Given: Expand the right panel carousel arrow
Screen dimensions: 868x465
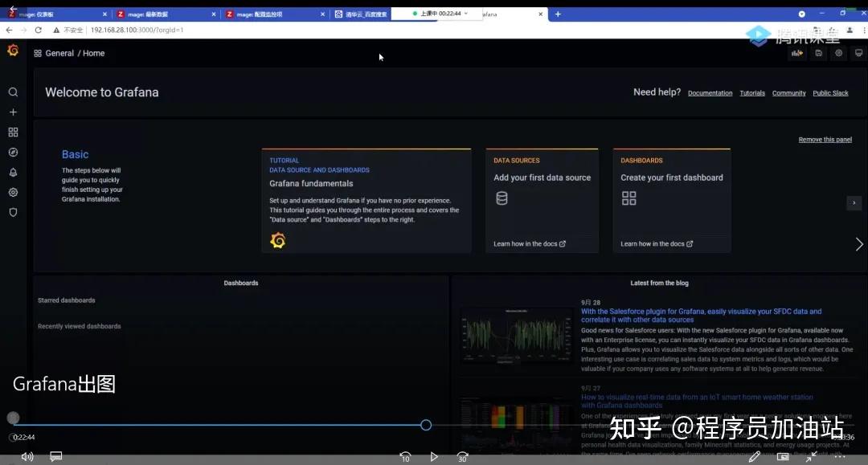Looking at the screenshot, I should point(858,243).
